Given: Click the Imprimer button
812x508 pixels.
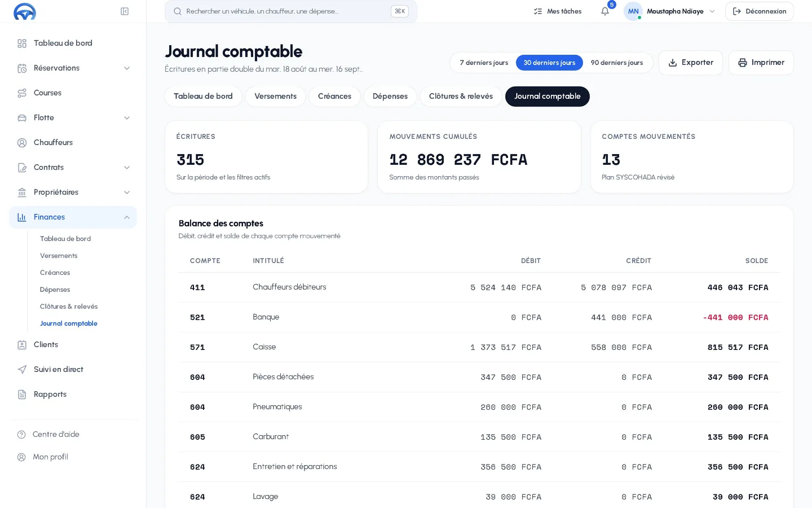Looking at the screenshot, I should click(x=761, y=63).
